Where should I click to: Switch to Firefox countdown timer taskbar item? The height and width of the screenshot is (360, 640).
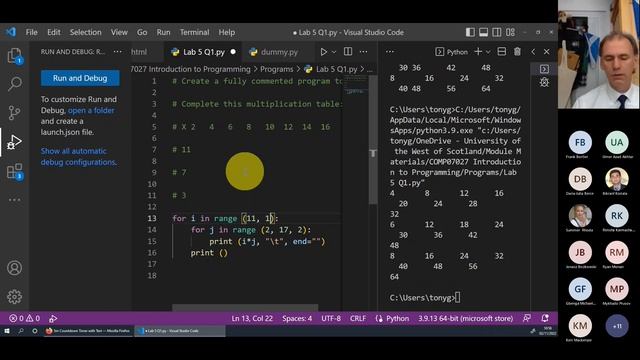point(88,331)
